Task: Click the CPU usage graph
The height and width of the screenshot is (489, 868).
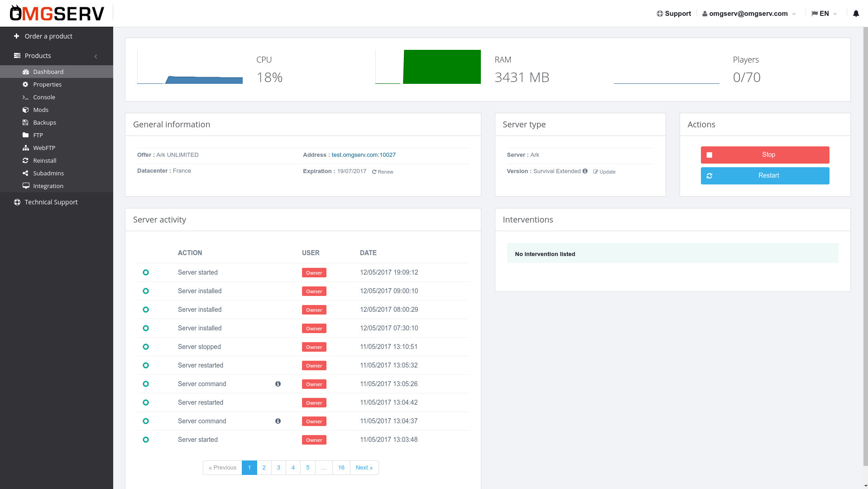Action: (x=190, y=67)
